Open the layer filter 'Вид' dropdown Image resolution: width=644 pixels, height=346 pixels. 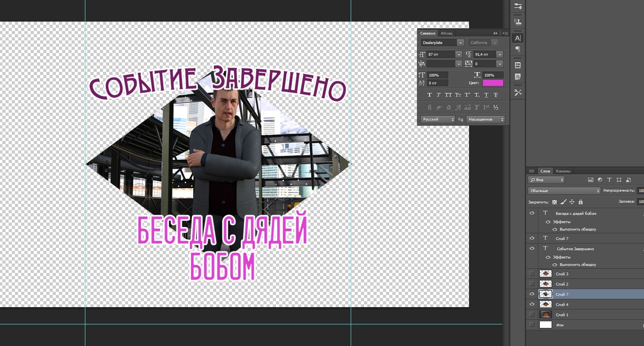point(546,180)
